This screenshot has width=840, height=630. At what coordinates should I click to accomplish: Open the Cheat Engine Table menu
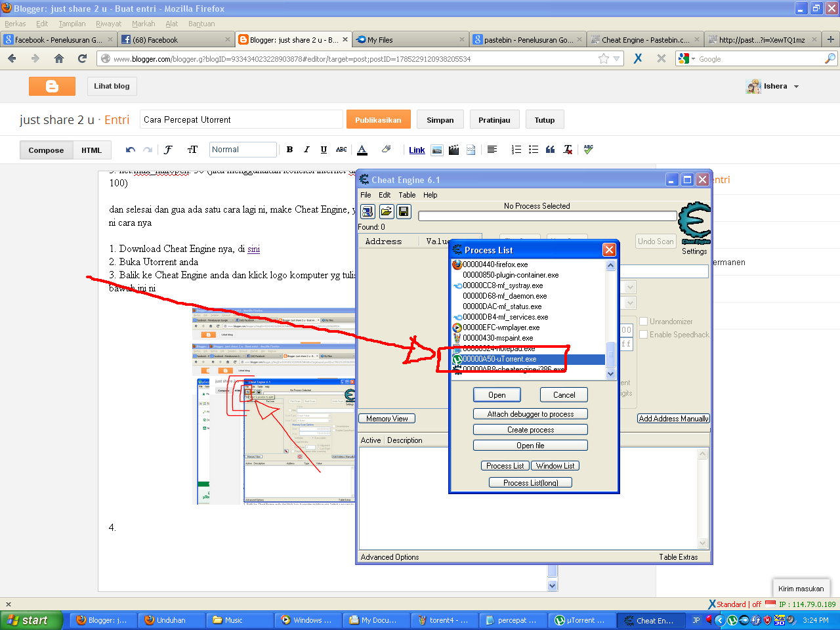tap(407, 195)
